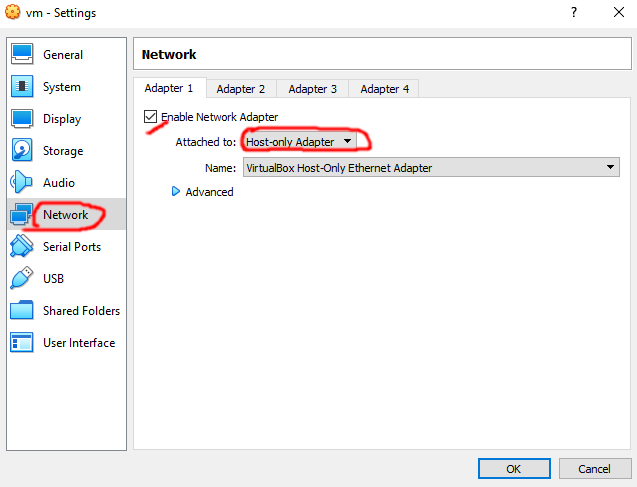637x487 pixels.
Task: Click the Display screen icon
Action: tap(22, 119)
